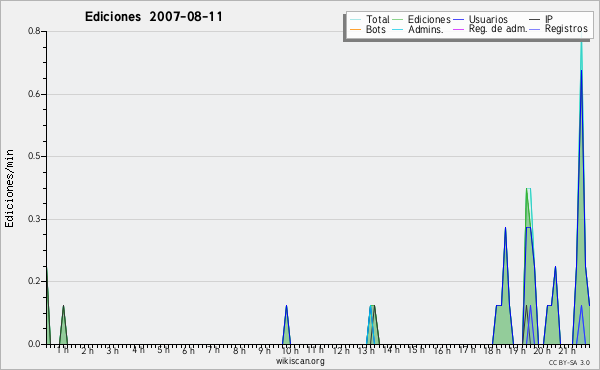This screenshot has width=600, height=370.
Task: Click the '19 h' x-axis label
Action: click(518, 350)
